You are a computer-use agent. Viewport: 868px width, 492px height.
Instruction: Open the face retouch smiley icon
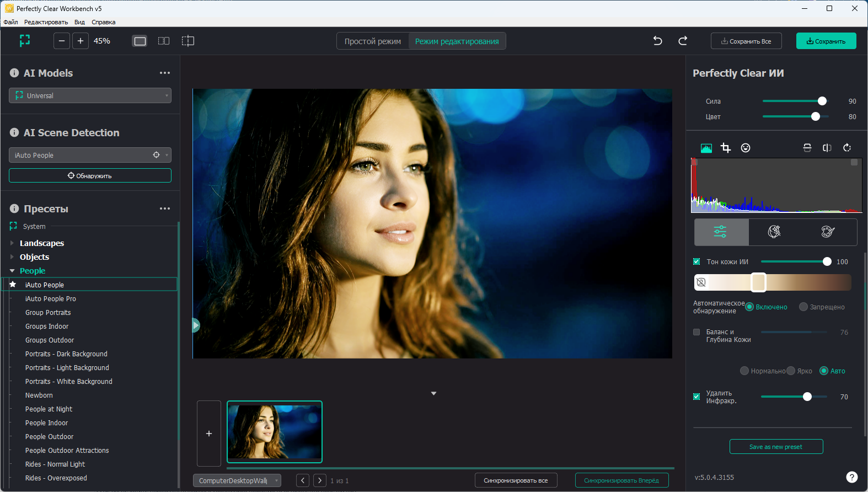point(746,148)
